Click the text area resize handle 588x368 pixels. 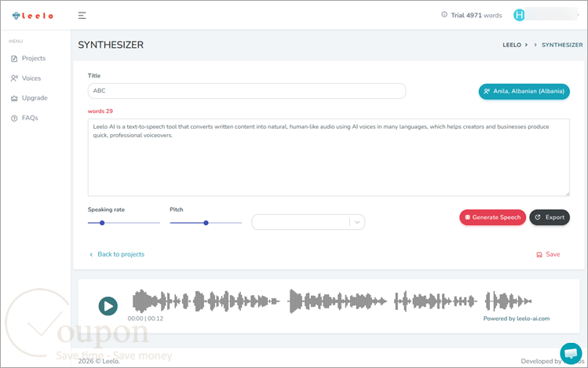[x=568, y=194]
